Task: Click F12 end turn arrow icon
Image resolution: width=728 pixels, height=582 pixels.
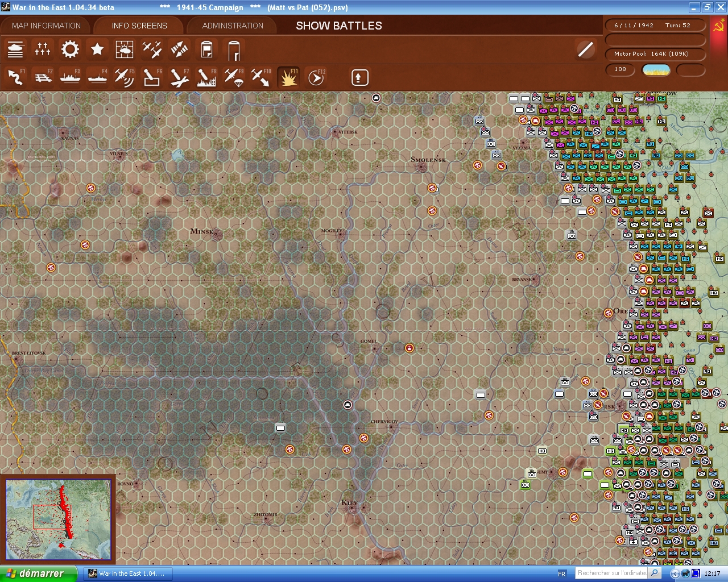Action: (x=316, y=77)
